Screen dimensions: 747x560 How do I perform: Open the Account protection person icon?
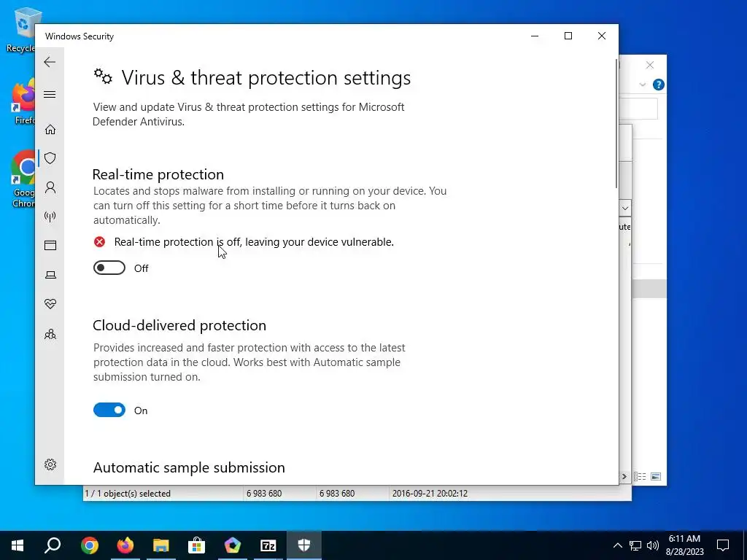pyautogui.click(x=50, y=187)
